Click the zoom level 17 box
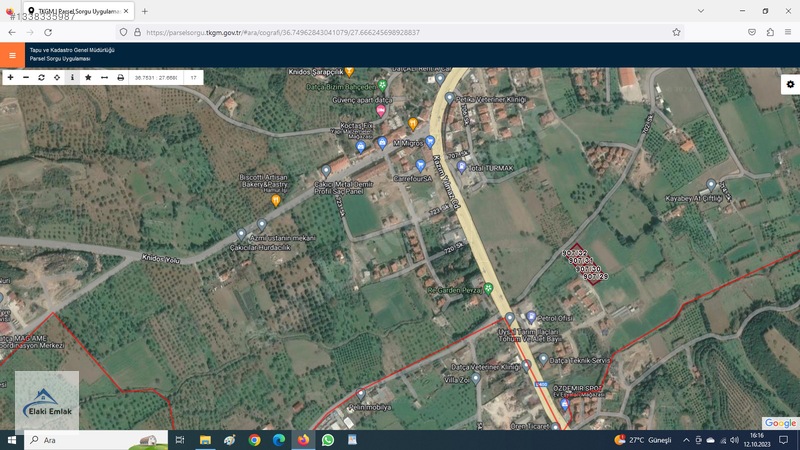Image resolution: width=800 pixels, height=450 pixels. (193, 78)
